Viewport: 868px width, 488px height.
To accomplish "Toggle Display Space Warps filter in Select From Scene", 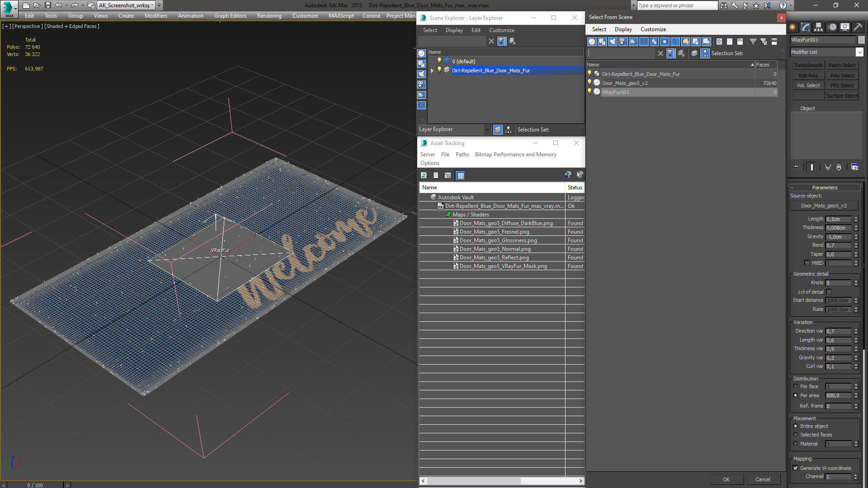I will (x=644, y=42).
